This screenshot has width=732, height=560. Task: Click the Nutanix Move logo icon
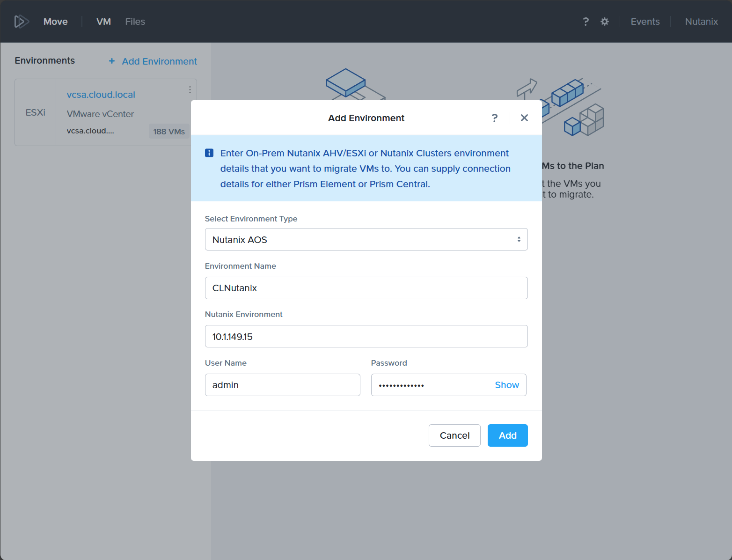click(22, 22)
